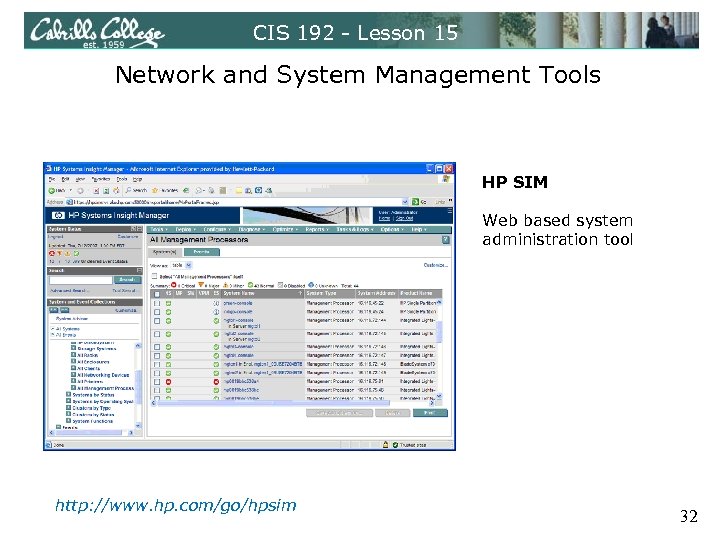The height and width of the screenshot is (540, 720).
Task: Click into the search text field
Action: point(81,280)
